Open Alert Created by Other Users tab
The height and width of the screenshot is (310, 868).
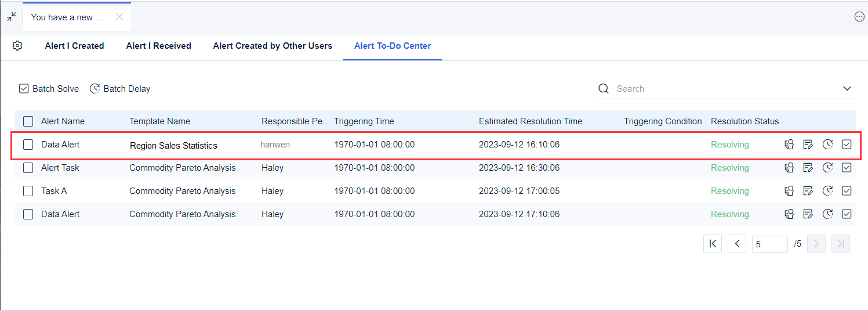pyautogui.click(x=273, y=46)
